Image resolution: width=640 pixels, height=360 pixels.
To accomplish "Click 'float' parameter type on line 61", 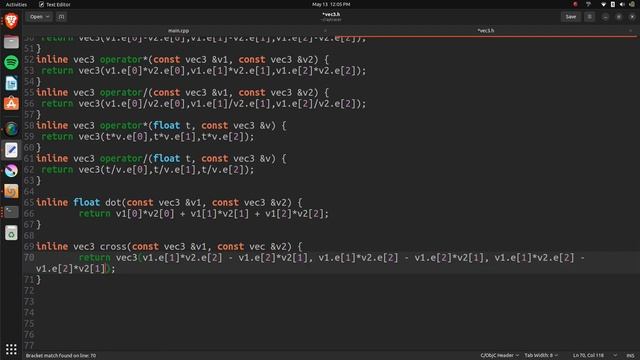I will point(167,159).
